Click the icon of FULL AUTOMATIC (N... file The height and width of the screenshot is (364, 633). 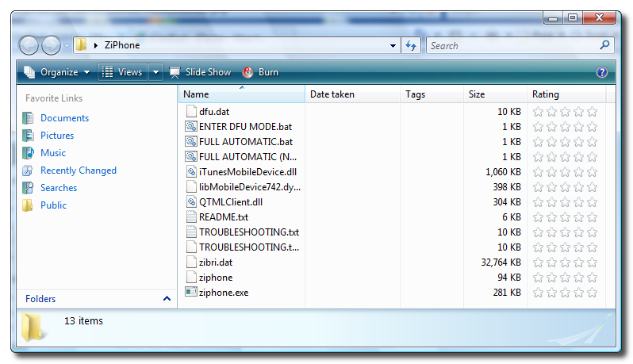coord(191,156)
